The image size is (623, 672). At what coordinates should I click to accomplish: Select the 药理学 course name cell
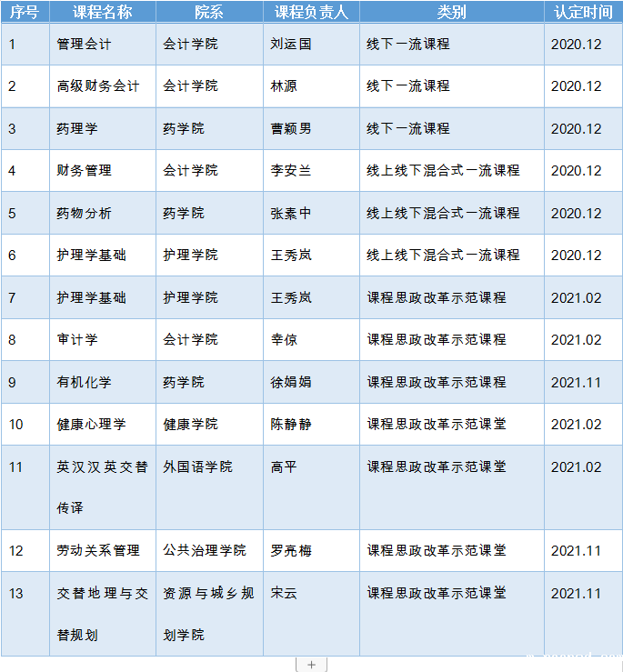77,128
